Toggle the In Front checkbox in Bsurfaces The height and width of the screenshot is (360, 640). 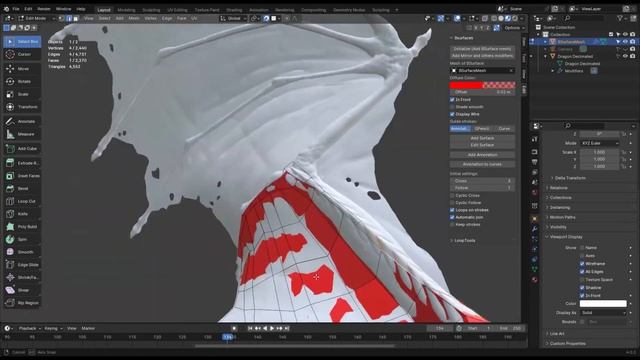coord(452,100)
